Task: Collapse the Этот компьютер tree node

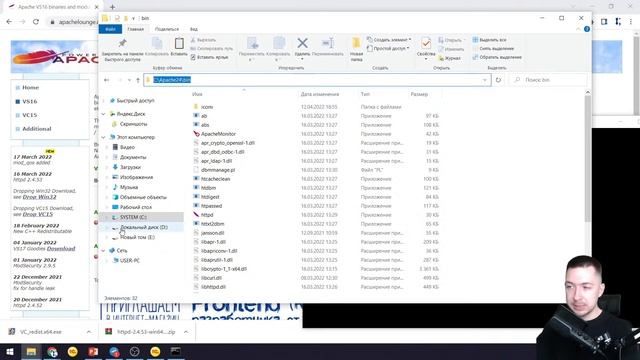Action: 104,137
